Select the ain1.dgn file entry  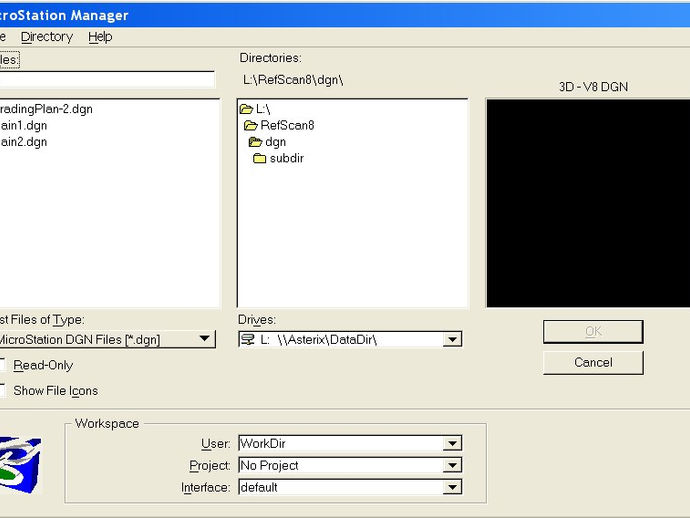click(23, 126)
